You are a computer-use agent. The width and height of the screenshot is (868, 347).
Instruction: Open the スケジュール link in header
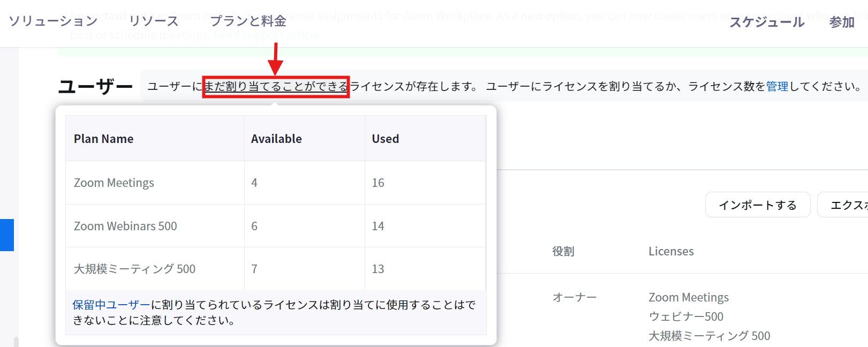coord(767,22)
